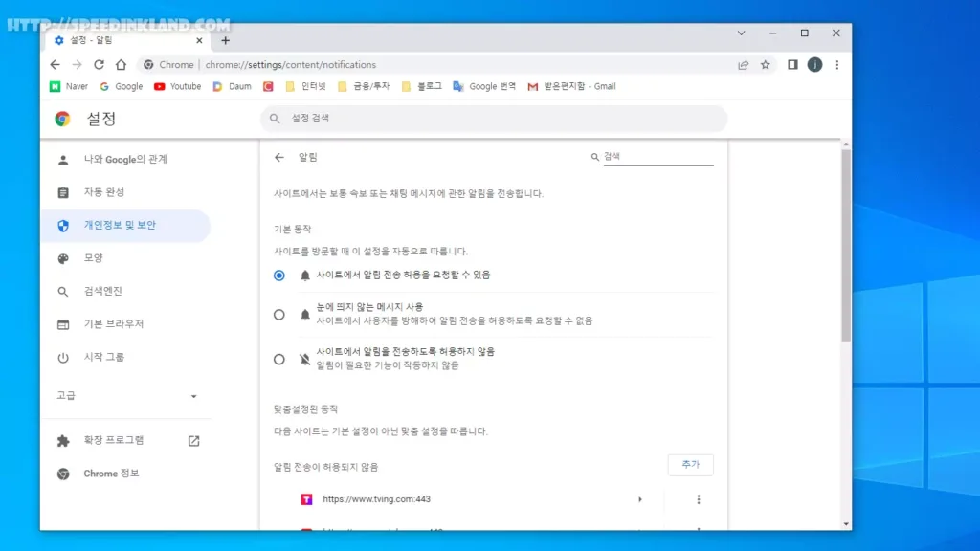
Task: Reload the page with the refresh icon
Action: point(99,64)
